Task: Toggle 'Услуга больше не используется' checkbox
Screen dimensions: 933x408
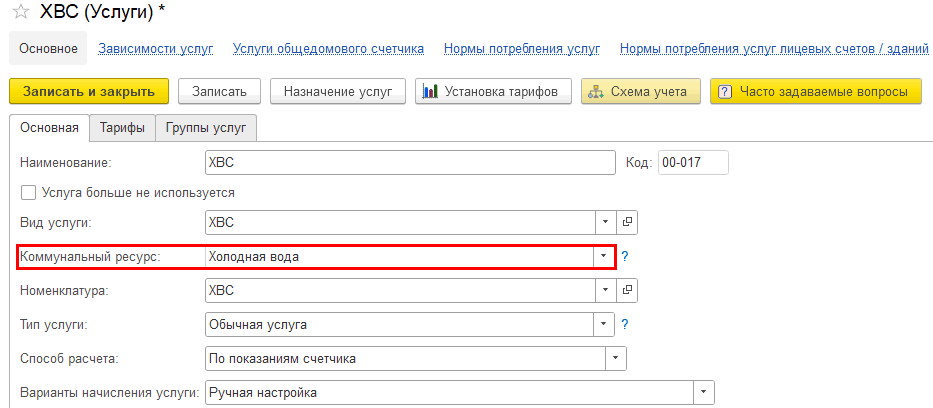Action: click(28, 192)
